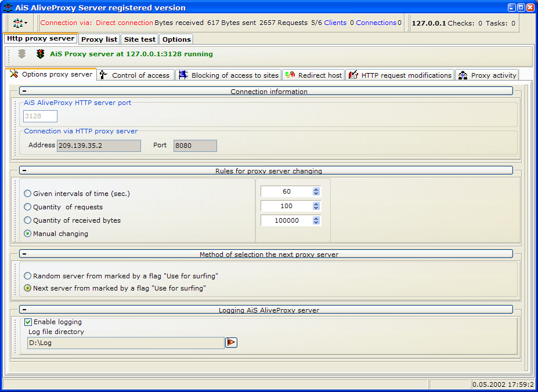
Task: Select Control of access tab
Action: coord(136,75)
